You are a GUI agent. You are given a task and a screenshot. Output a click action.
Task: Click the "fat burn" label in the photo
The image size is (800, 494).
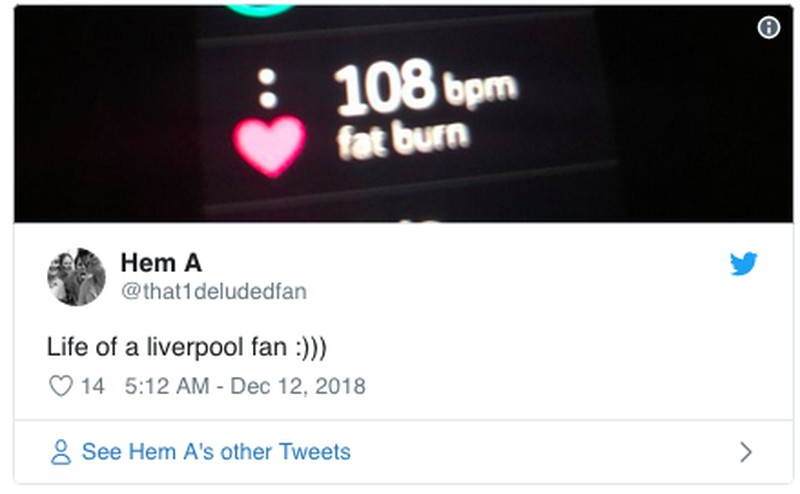tap(403, 143)
